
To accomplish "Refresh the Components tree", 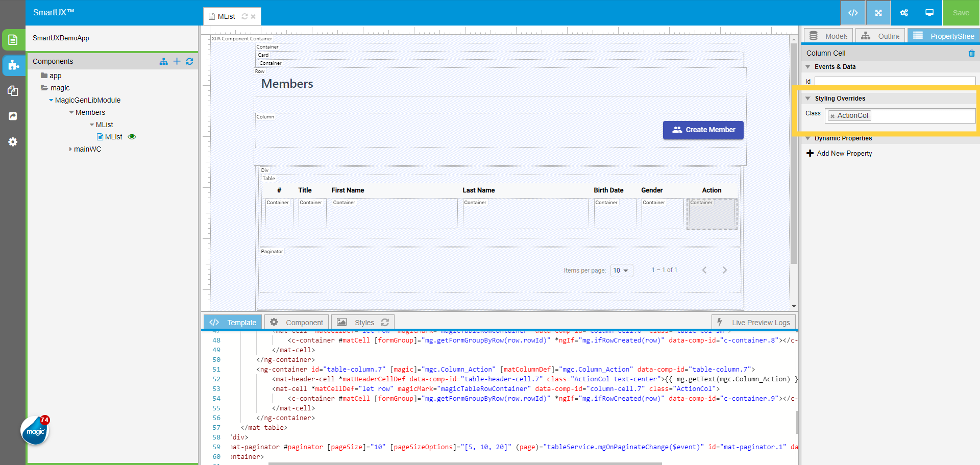I will (189, 61).
